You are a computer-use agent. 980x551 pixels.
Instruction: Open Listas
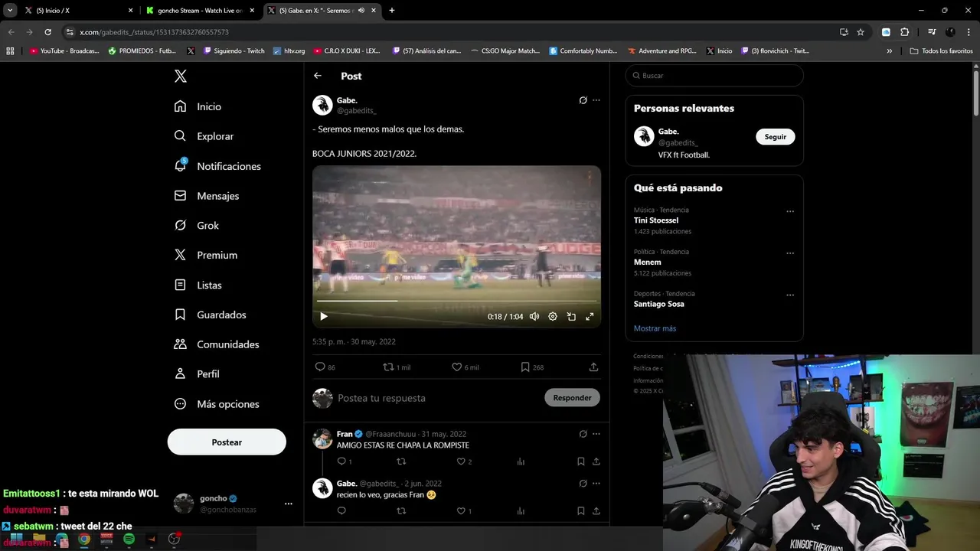pyautogui.click(x=198, y=285)
